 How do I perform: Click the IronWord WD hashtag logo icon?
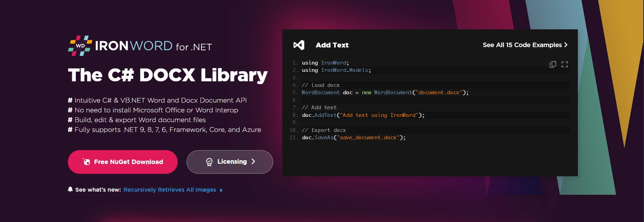click(x=80, y=46)
